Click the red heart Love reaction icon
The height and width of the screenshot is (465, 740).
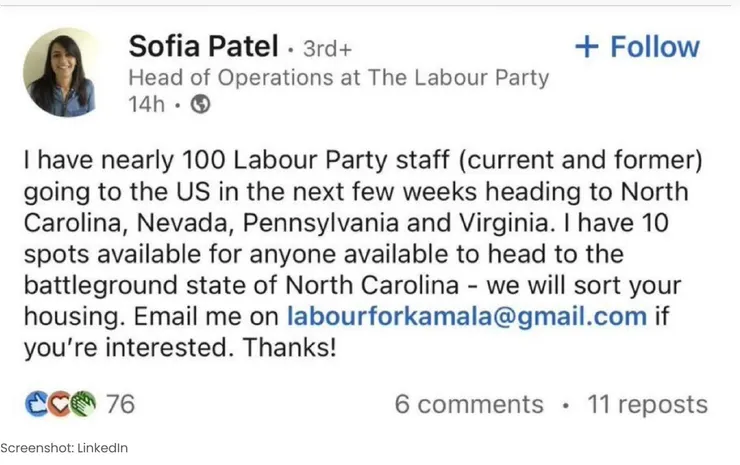click(x=59, y=404)
